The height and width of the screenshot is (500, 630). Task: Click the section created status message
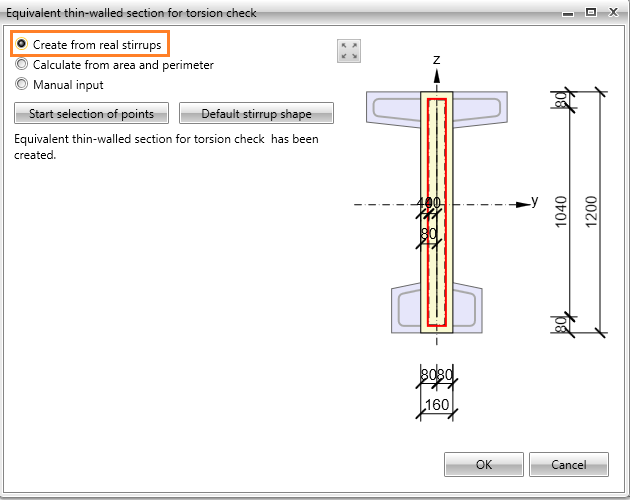166,147
